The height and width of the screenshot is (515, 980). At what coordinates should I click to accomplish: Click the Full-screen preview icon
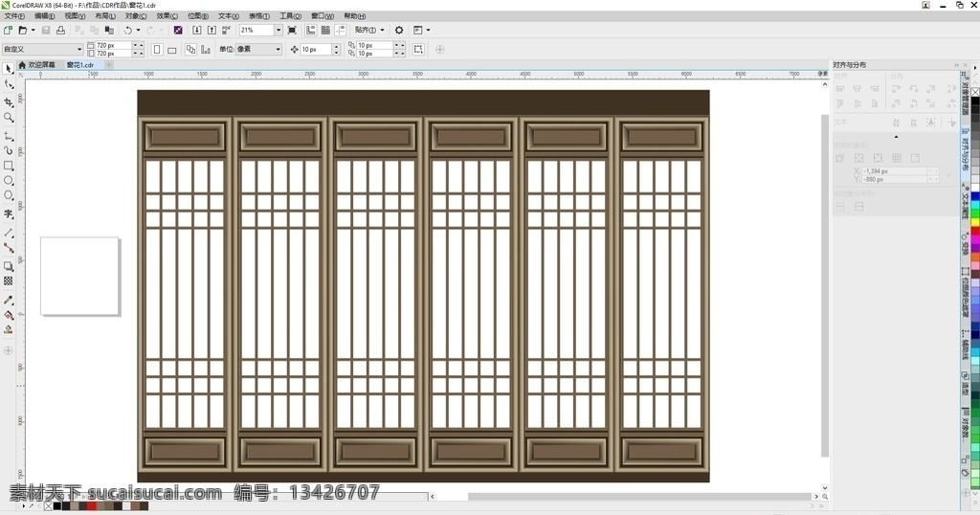coord(292,30)
